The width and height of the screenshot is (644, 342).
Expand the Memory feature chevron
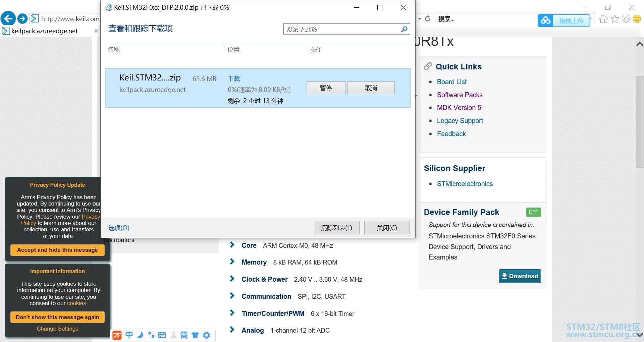(232, 262)
